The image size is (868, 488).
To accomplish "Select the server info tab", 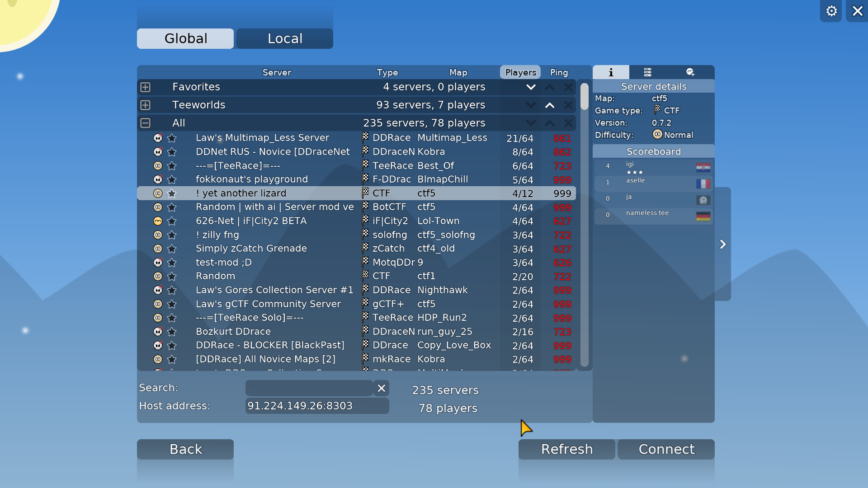I will 610,72.
